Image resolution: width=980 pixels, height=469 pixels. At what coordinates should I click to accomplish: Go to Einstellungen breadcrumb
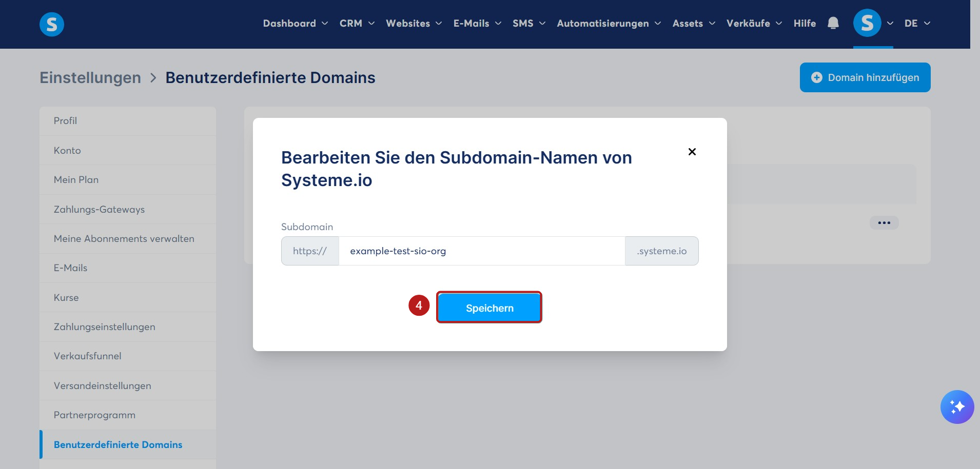click(90, 77)
